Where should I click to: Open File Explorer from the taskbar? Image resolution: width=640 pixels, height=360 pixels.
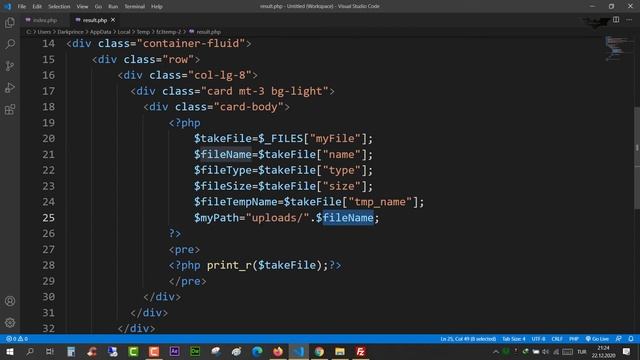340,351
